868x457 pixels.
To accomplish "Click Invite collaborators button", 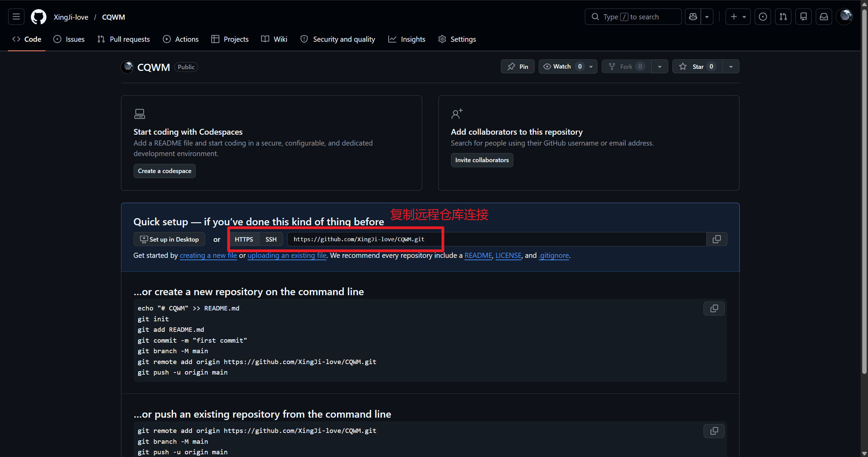I will coord(482,160).
